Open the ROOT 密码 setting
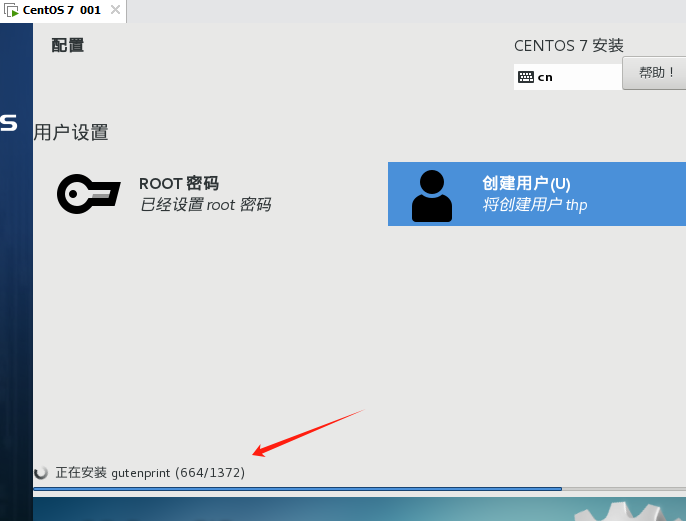The width and height of the screenshot is (686, 521). (164, 194)
